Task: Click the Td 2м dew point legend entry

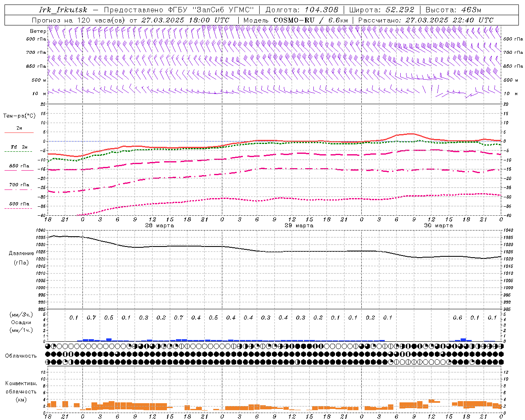Action: point(19,147)
